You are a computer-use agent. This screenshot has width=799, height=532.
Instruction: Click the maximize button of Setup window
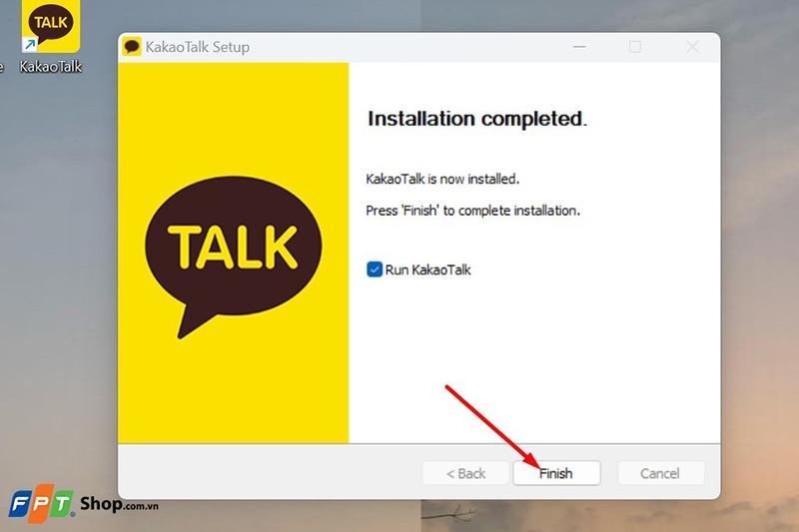point(635,47)
